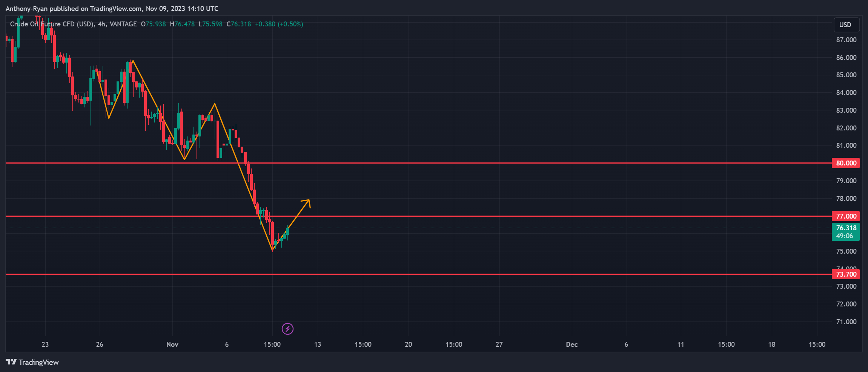The image size is (868, 372).
Task: Click the 81.000 price axis label
Action: click(x=846, y=145)
